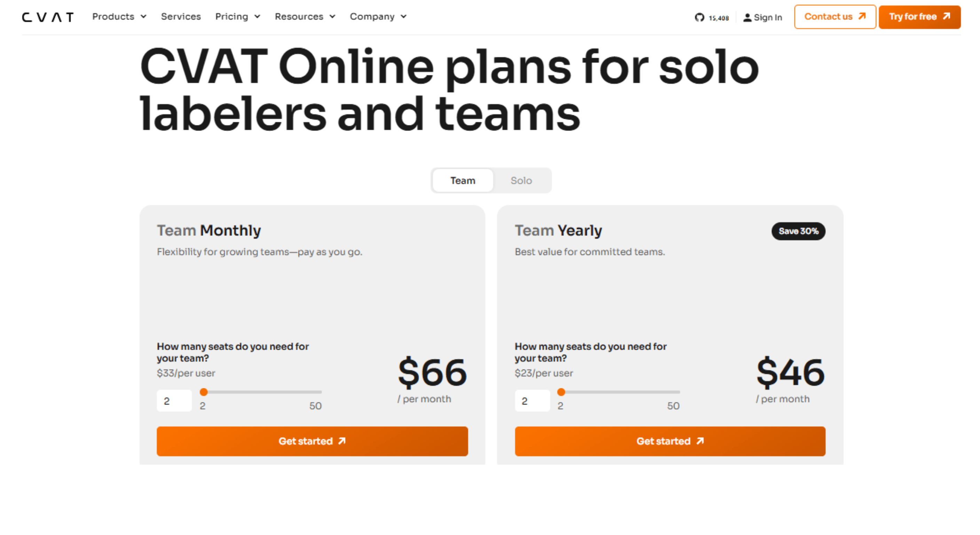Expand the Products dropdown menu
The width and height of the screenshot is (980, 535).
pyautogui.click(x=119, y=17)
